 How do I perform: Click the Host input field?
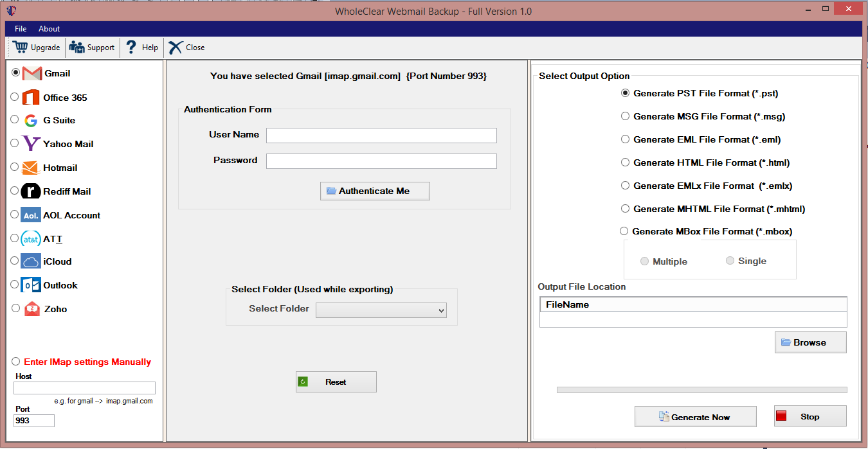84,388
